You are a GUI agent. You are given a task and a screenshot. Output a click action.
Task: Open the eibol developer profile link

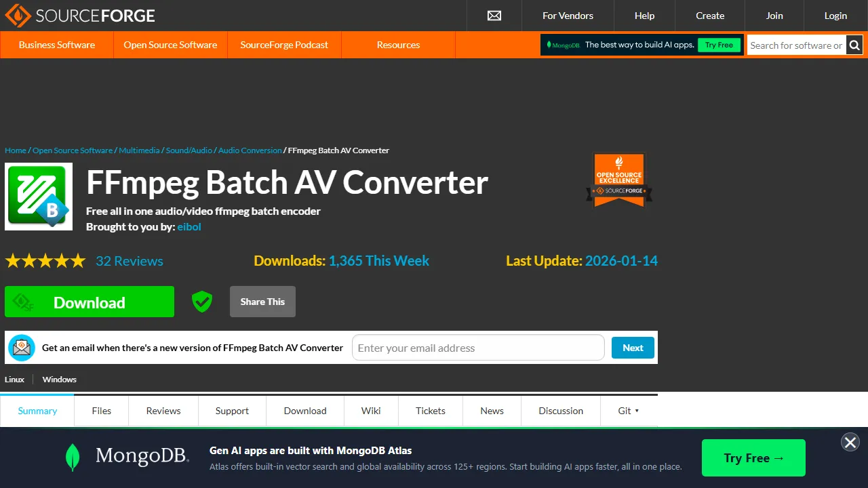tap(189, 226)
